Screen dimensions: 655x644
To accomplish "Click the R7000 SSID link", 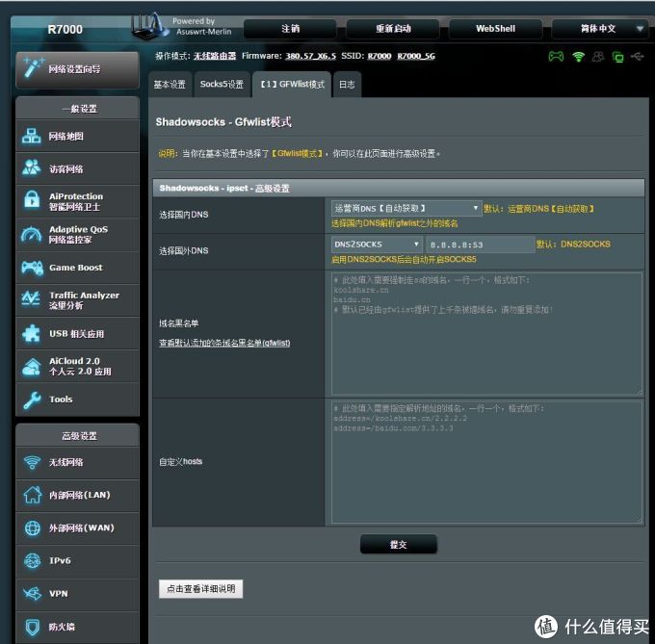I will click(380, 56).
